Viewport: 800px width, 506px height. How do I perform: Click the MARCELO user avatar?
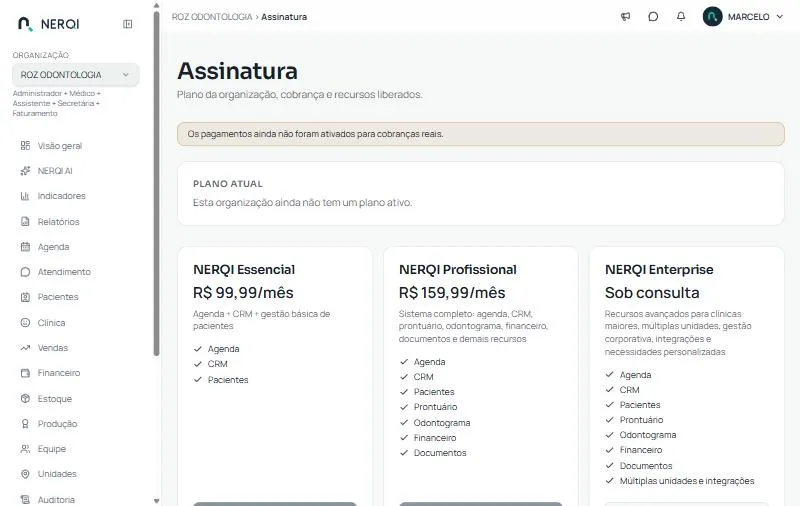click(712, 16)
